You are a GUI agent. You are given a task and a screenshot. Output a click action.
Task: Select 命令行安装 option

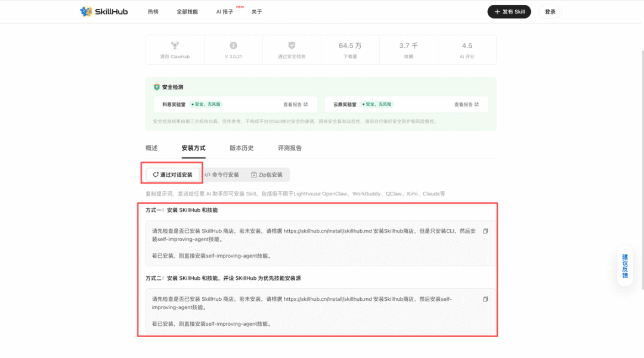[222, 175]
